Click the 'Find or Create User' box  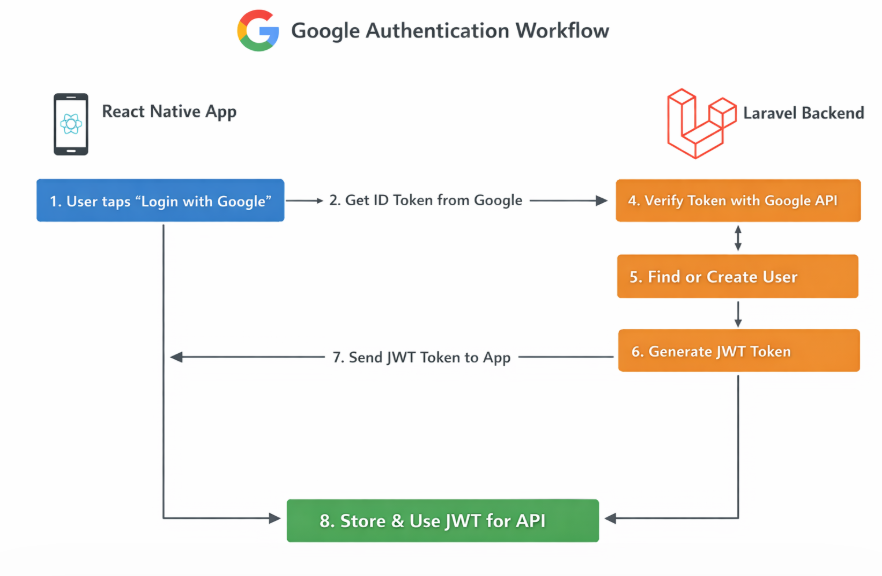[737, 276]
